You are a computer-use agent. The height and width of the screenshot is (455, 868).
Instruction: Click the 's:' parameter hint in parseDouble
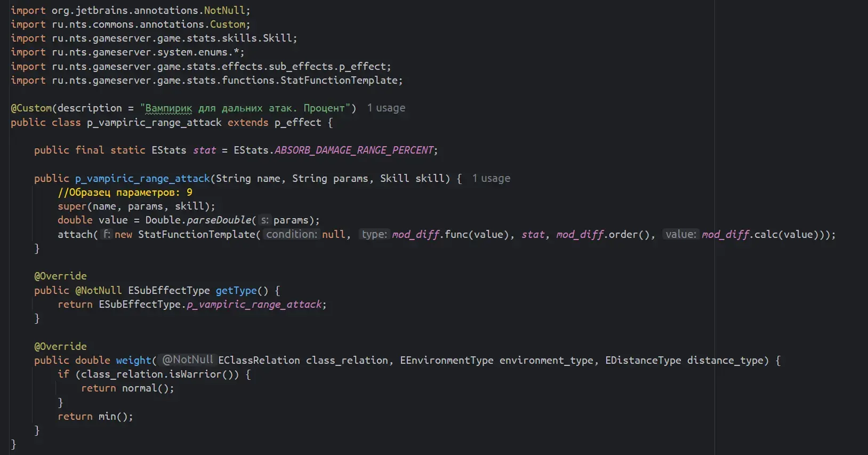pos(264,220)
